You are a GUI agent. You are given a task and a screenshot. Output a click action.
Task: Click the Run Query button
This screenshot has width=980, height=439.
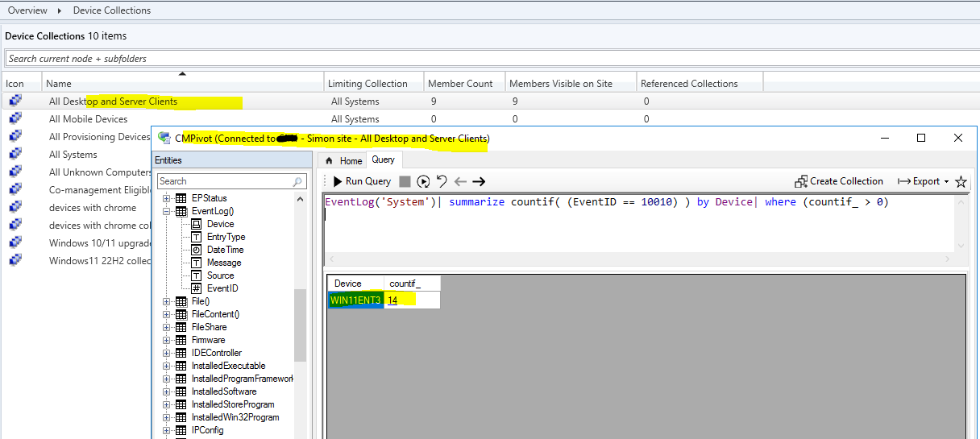tap(362, 181)
